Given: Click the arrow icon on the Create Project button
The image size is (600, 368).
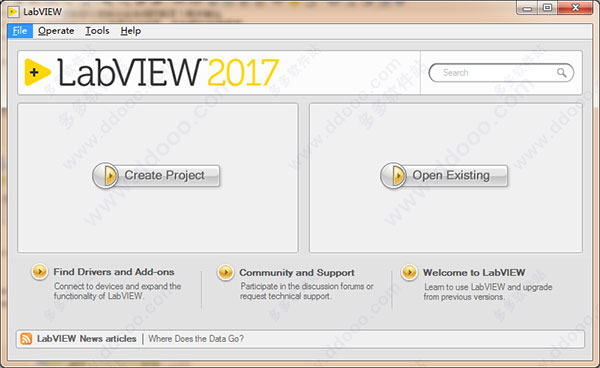Looking at the screenshot, I should pos(106,176).
